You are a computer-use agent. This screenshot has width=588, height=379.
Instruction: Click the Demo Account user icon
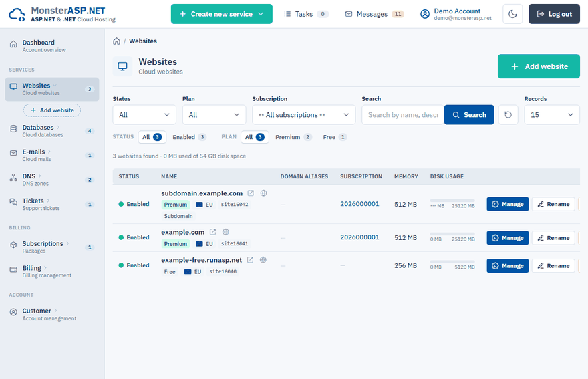[x=425, y=14]
